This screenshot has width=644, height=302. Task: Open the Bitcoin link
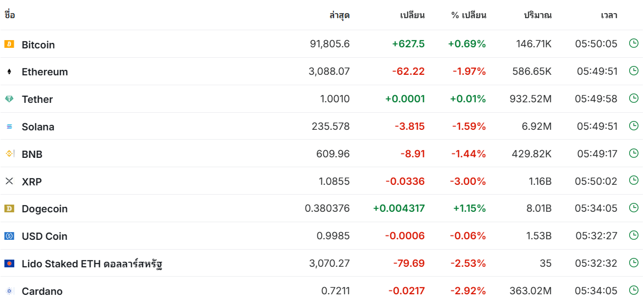(38, 45)
